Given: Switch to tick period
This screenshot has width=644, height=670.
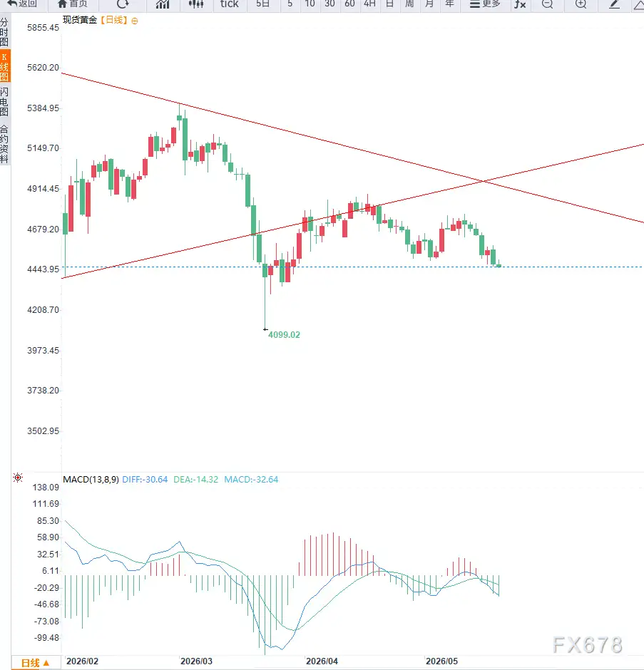Looking at the screenshot, I should pos(229,4).
